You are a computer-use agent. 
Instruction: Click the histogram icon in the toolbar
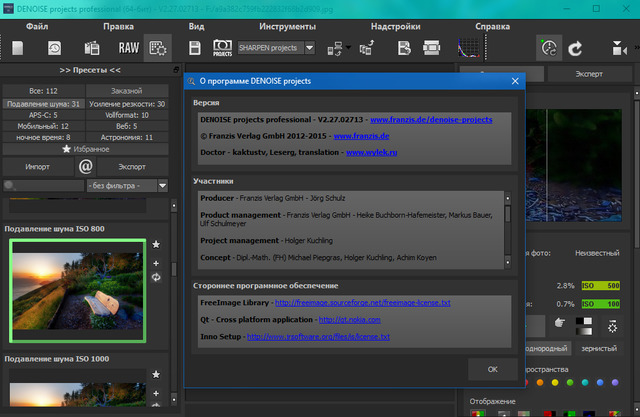[x=468, y=47]
